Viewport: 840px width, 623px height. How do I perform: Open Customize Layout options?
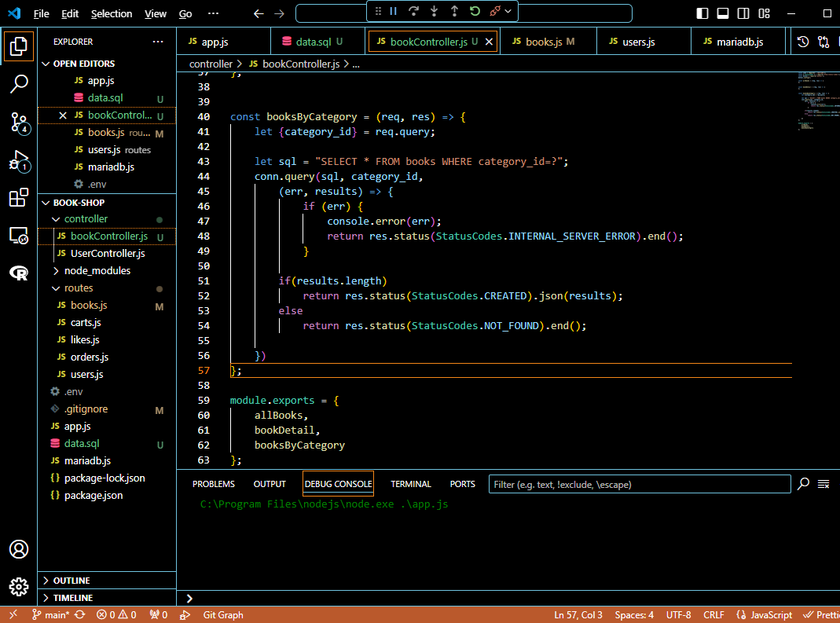[764, 13]
